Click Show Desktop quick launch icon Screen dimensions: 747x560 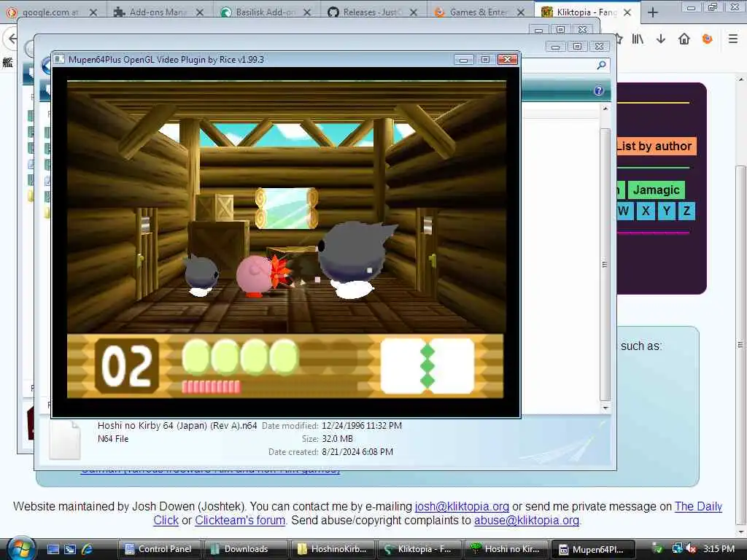pyautogui.click(x=53, y=549)
